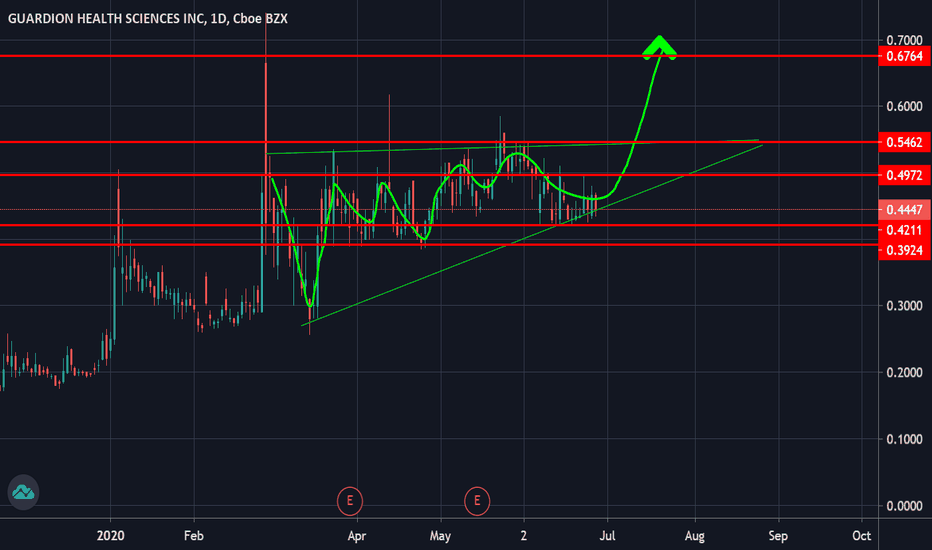
Task: Select the 0.4447 current price label
Action: pos(904,210)
